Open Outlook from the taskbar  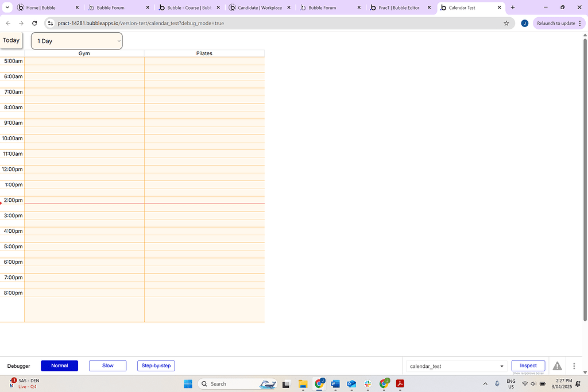[x=351, y=384]
